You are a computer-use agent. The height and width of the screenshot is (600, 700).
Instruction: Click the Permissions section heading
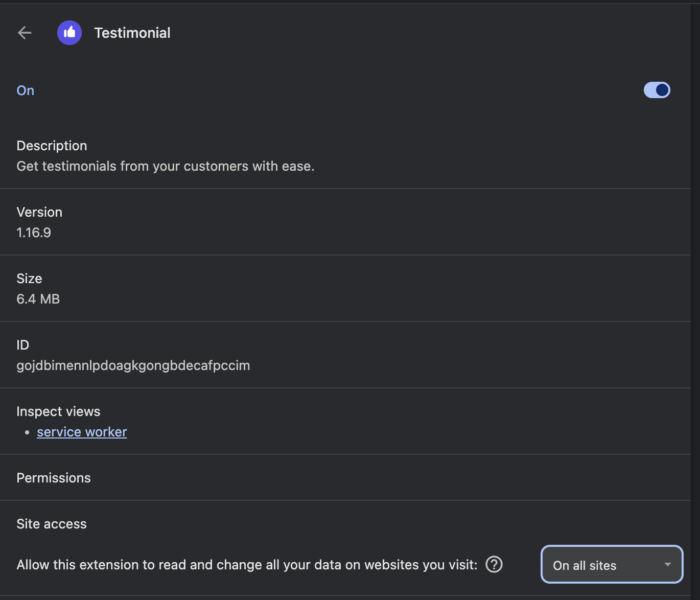[x=54, y=478]
